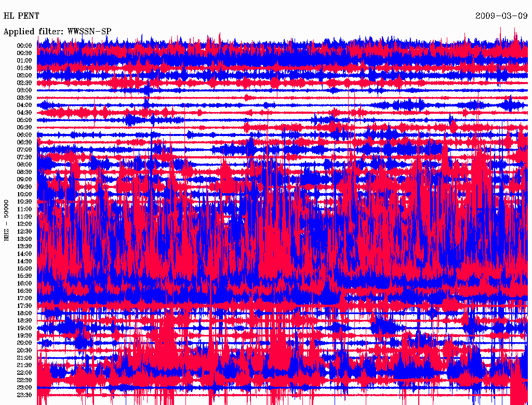The height and width of the screenshot is (405, 532).
Task: Select the 07:00 time label
Action: [x=24, y=150]
